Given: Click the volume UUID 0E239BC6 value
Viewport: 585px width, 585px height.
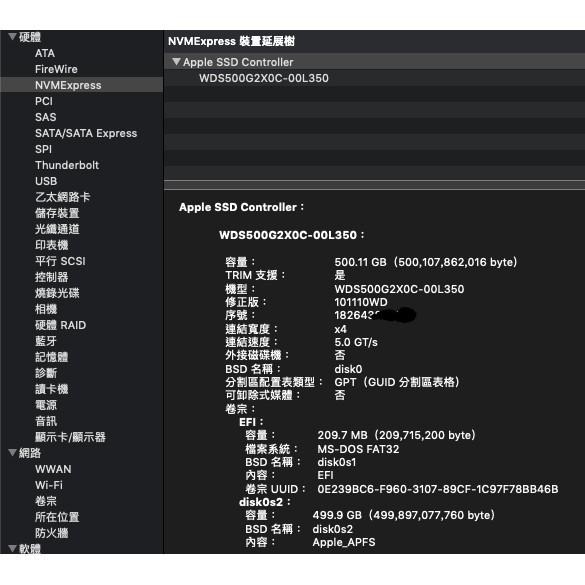Looking at the screenshot, I should tap(438, 489).
